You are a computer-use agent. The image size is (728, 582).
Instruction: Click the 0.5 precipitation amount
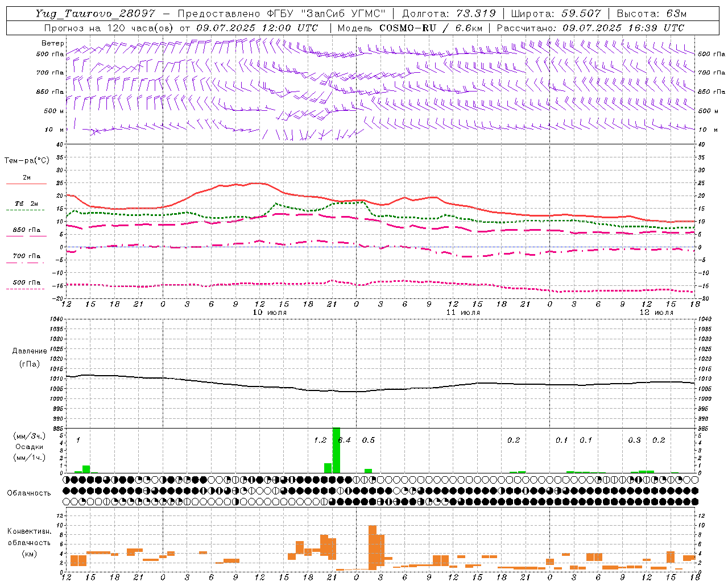click(369, 440)
